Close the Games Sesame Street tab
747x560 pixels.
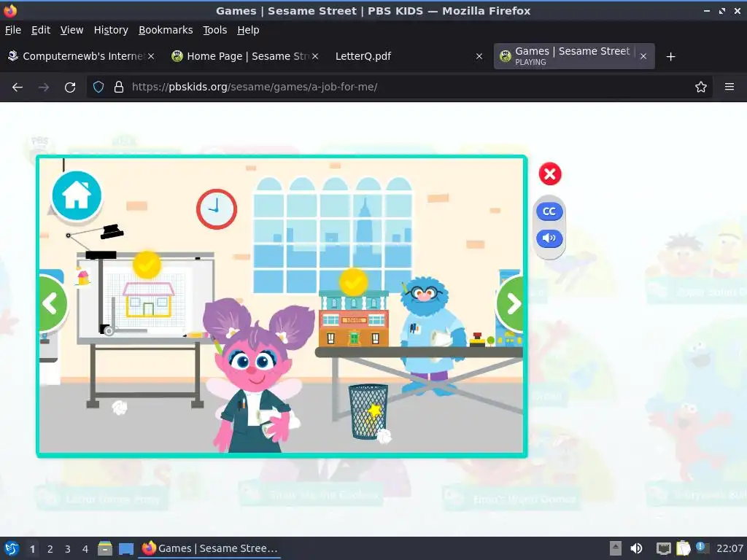643,56
